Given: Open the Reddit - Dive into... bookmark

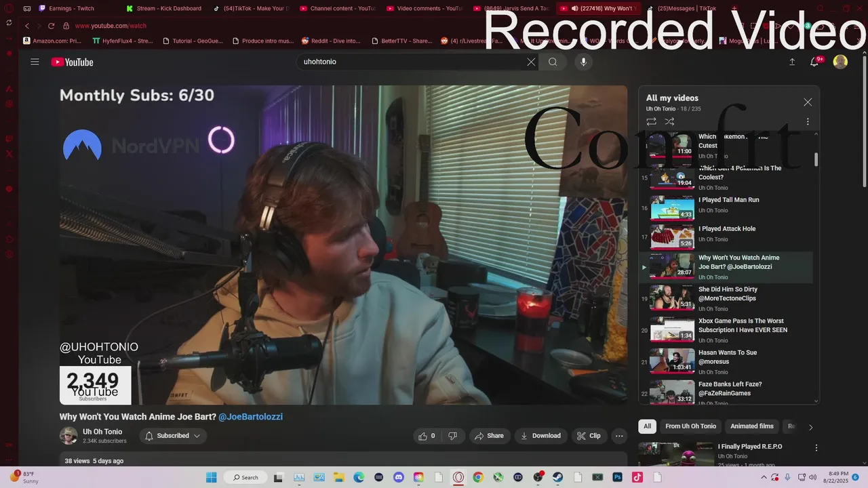Looking at the screenshot, I should (331, 41).
